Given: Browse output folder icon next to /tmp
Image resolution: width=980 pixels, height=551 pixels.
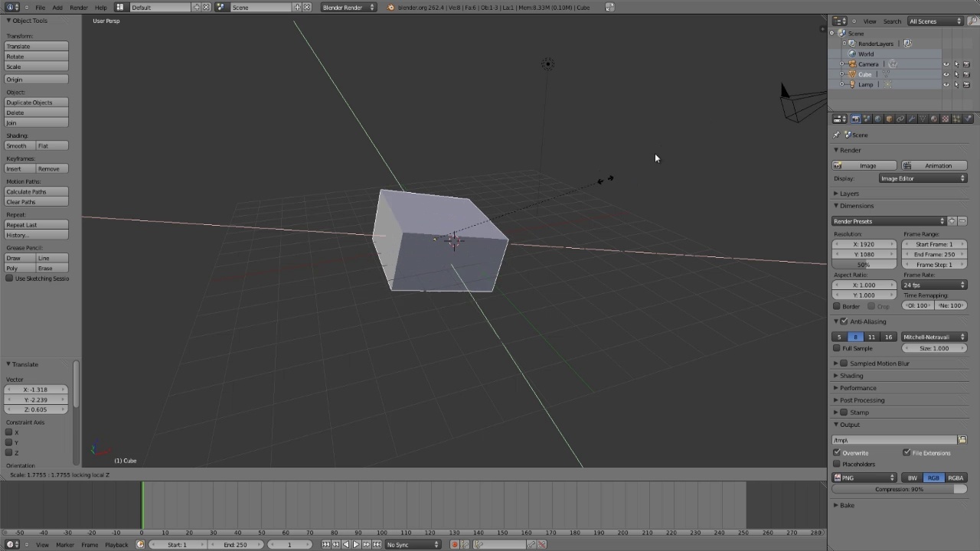Looking at the screenshot, I should pyautogui.click(x=962, y=440).
